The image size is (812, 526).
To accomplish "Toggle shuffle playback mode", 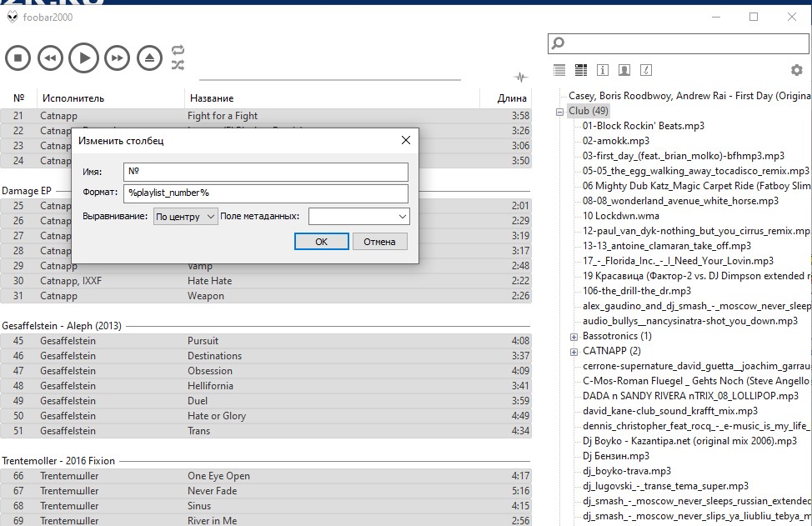I will pos(178,65).
